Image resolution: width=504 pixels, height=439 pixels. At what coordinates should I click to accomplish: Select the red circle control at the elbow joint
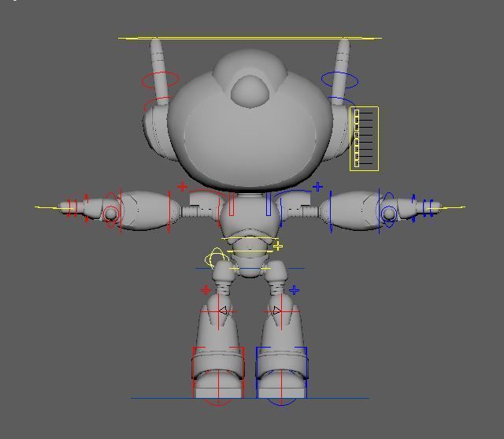[x=110, y=214]
